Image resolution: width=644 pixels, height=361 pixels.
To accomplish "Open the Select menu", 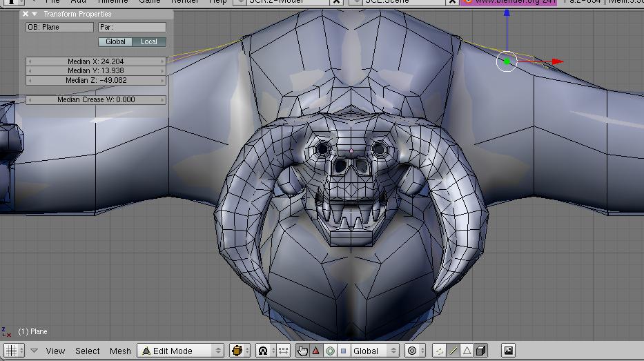I will (x=88, y=351).
